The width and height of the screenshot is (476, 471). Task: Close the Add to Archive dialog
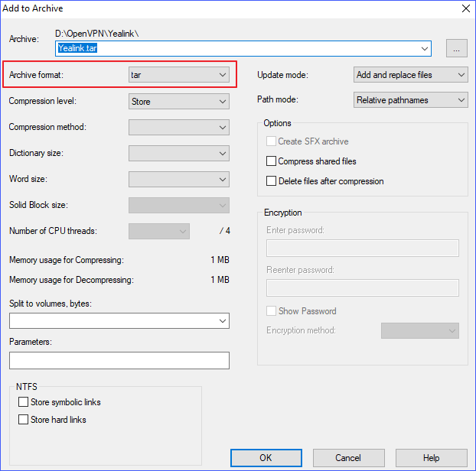[x=463, y=8]
